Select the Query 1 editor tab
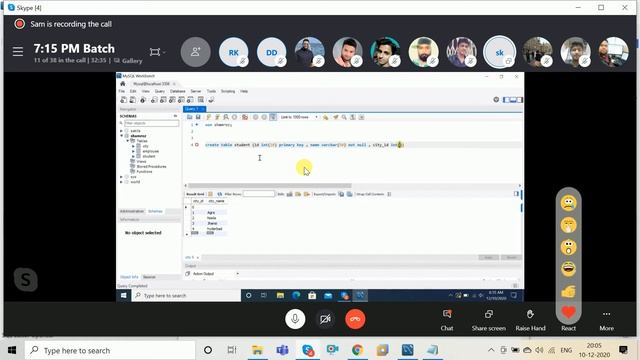The width and height of the screenshot is (640, 360). (x=193, y=109)
